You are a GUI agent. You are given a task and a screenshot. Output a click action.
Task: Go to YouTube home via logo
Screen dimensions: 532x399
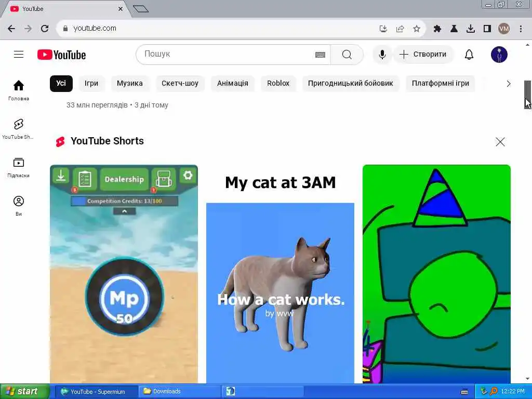61,55
